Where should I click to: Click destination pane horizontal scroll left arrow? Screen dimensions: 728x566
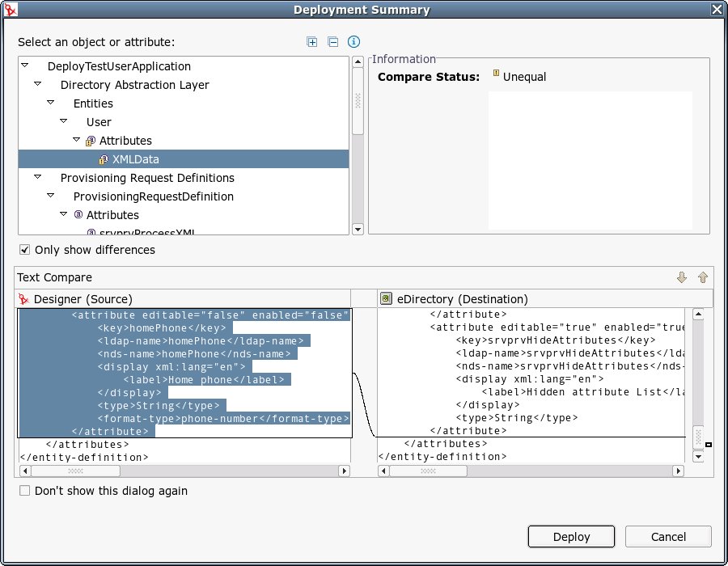tap(383, 471)
